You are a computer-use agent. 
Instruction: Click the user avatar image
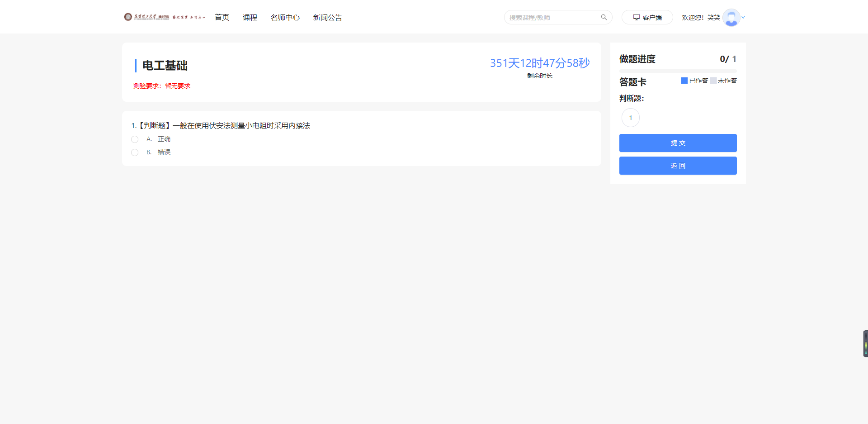click(x=731, y=17)
